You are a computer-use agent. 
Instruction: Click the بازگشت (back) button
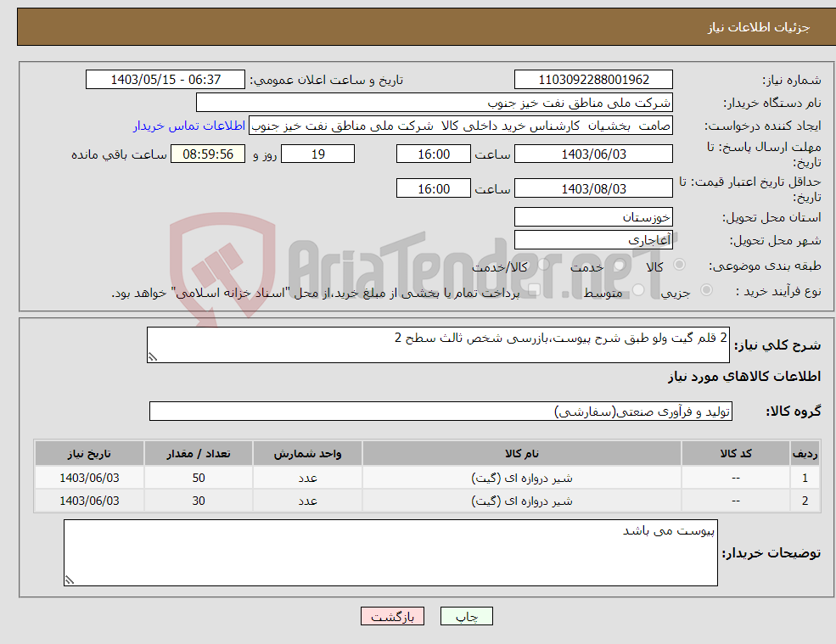(392, 616)
